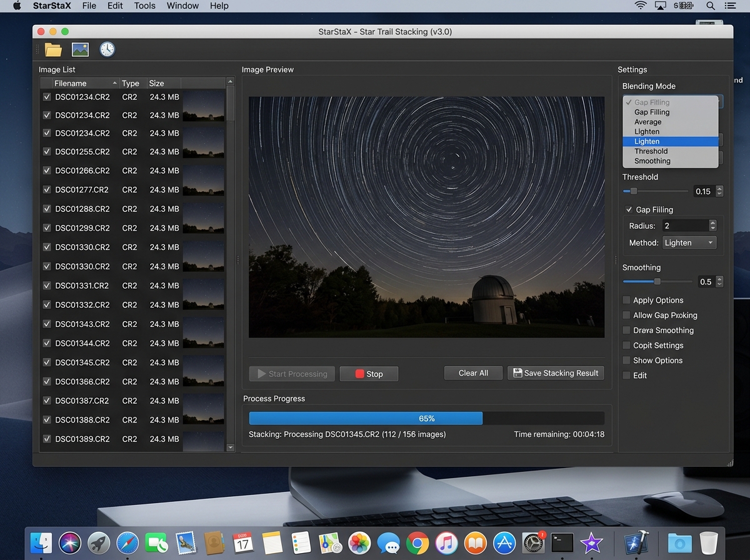Image resolution: width=750 pixels, height=560 pixels.
Task: Sort image list by Type column
Action: (x=132, y=83)
